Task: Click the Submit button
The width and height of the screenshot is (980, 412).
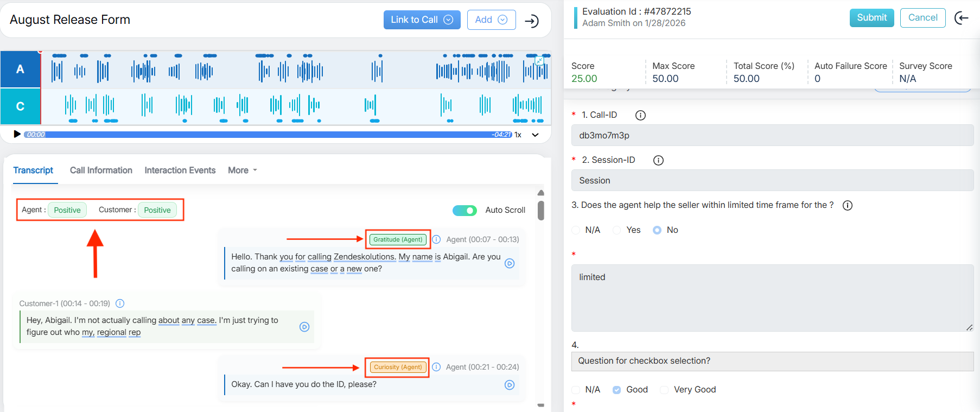Action: tap(871, 17)
